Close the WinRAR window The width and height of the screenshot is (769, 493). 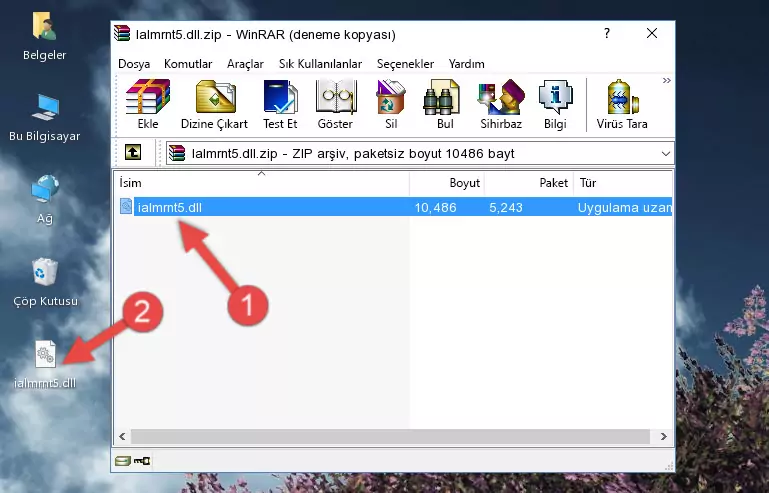[652, 33]
